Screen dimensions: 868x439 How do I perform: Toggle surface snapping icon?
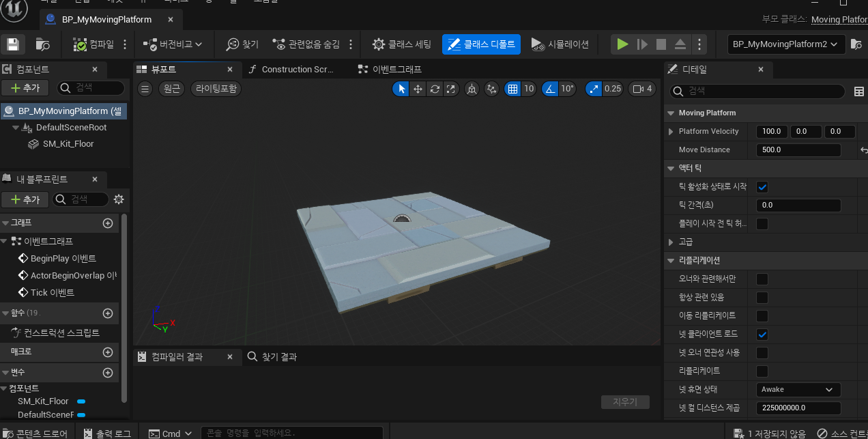click(x=491, y=89)
